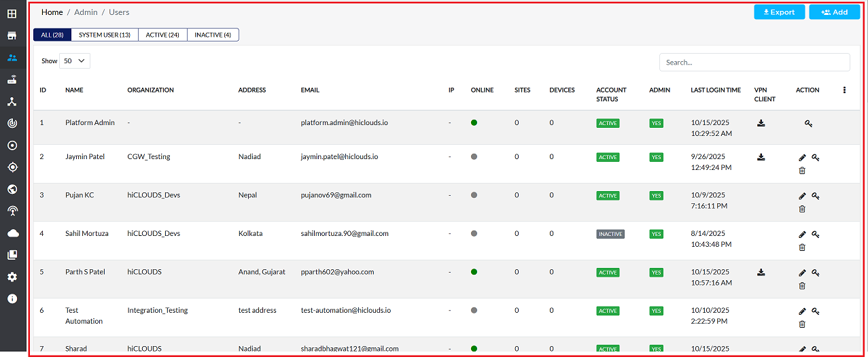
Task: Open the dashboard grid icon in sidebar
Action: tap(12, 14)
